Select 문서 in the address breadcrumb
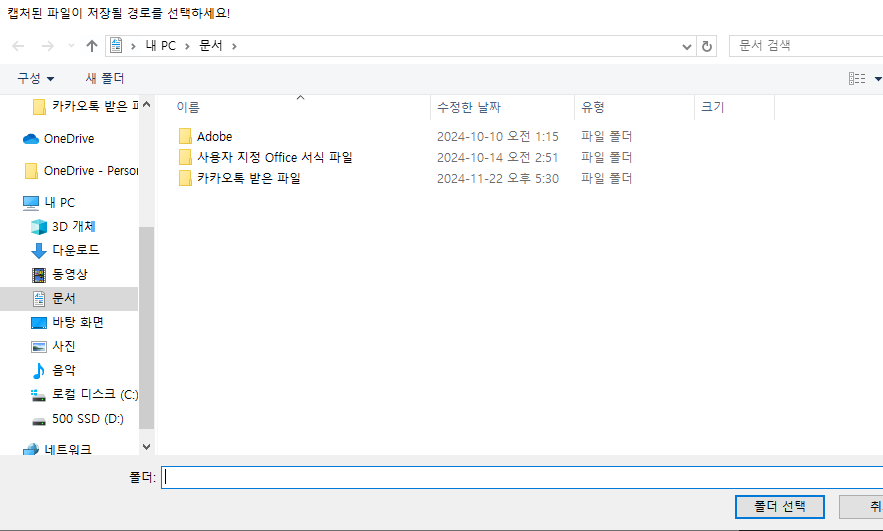Screen dimensions: 883x531 pyautogui.click(x=211, y=46)
